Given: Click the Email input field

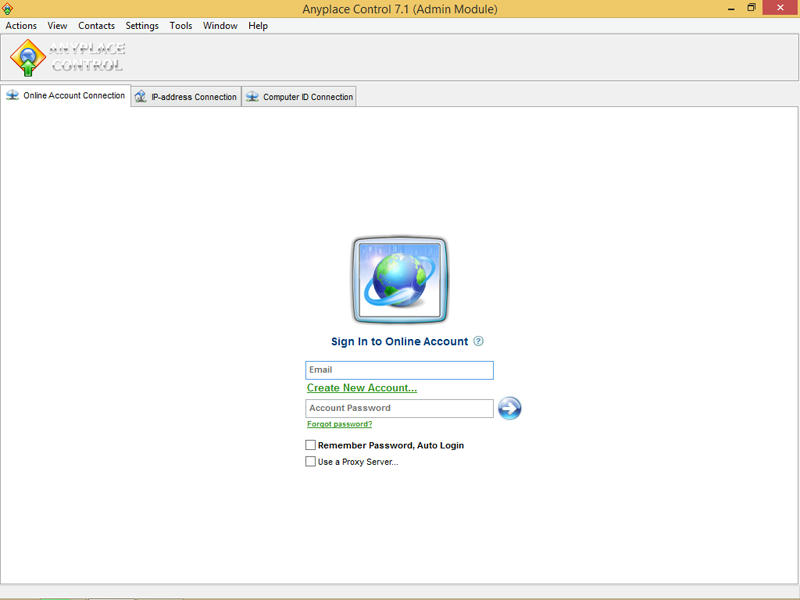Looking at the screenshot, I should coord(399,370).
